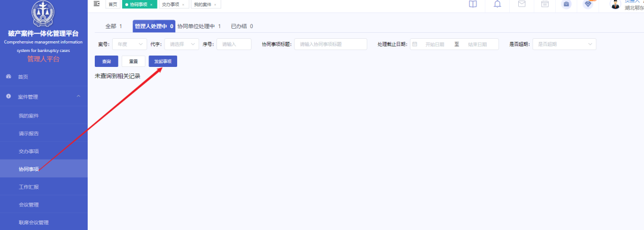Image resolution: width=644 pixels, height=230 pixels.
Task: Open the 是否超期 dropdown
Action: [564, 44]
